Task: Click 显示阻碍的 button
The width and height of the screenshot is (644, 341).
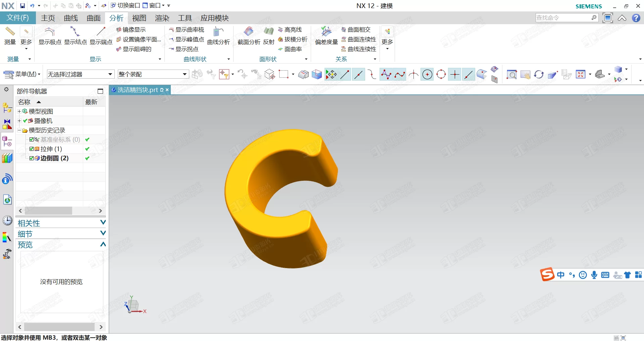Action: (x=134, y=49)
